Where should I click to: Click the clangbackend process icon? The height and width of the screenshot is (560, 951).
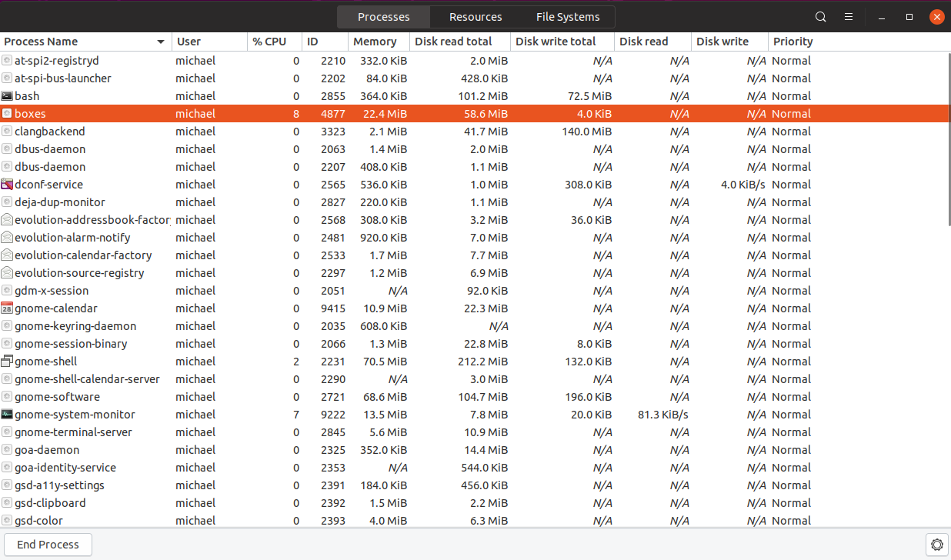7,132
